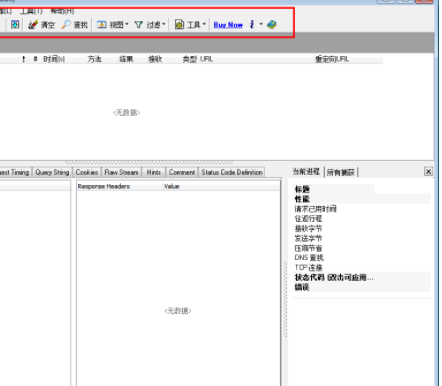This screenshot has height=386, width=442.
Task: Sort by the ! column header
Action: (23, 59)
